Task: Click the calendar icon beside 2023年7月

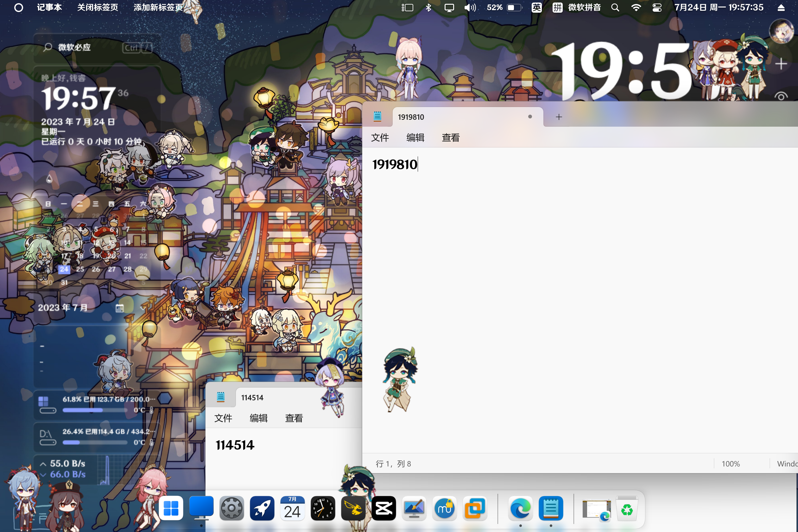Action: point(119,308)
